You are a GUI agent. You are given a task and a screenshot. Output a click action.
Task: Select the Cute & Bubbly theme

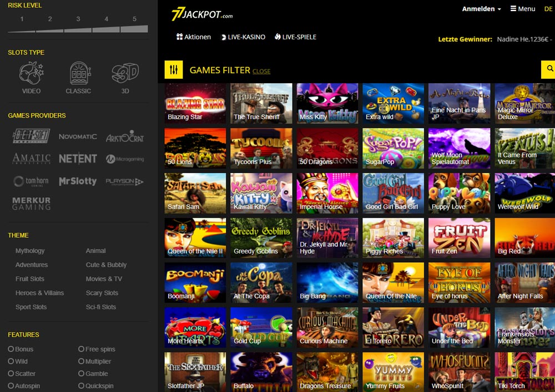tap(106, 264)
